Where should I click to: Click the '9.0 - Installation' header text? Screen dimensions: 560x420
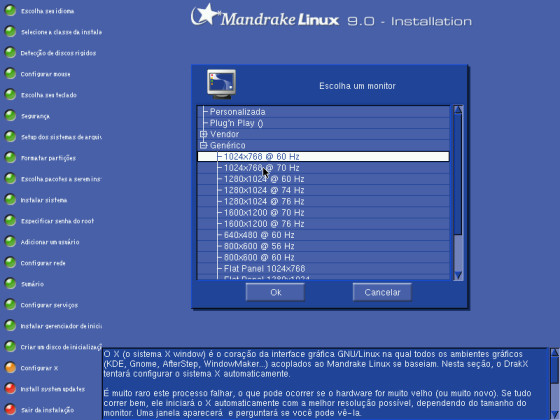pyautogui.click(x=409, y=21)
